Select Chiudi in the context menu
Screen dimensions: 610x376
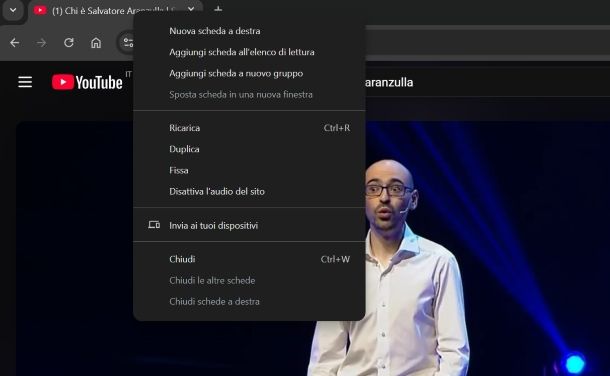click(249, 259)
